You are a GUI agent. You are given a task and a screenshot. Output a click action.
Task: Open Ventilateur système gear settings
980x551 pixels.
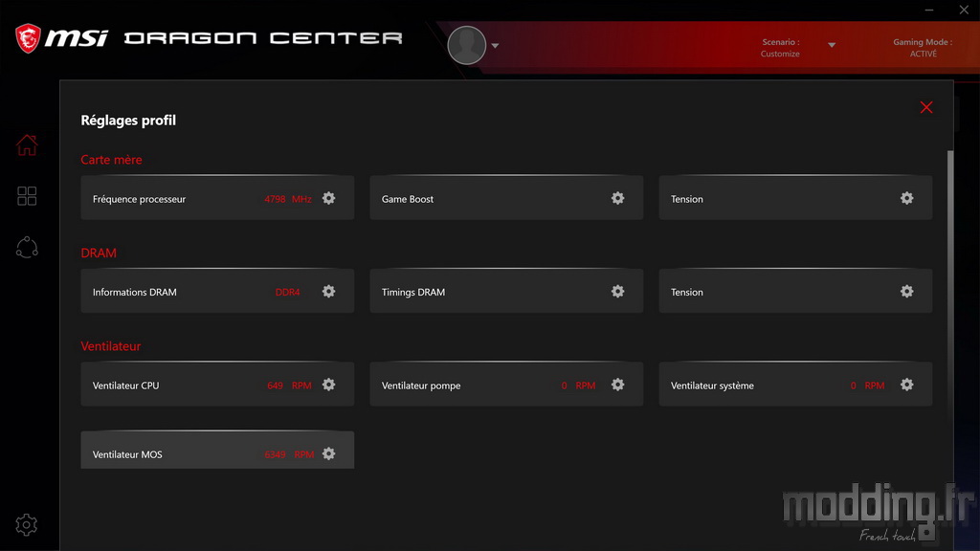pos(907,385)
